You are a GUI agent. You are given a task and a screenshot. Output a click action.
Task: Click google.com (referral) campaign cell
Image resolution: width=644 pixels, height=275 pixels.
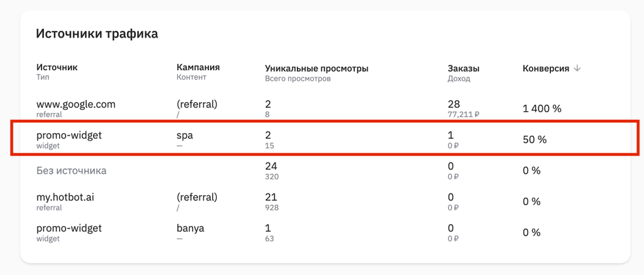(x=197, y=104)
